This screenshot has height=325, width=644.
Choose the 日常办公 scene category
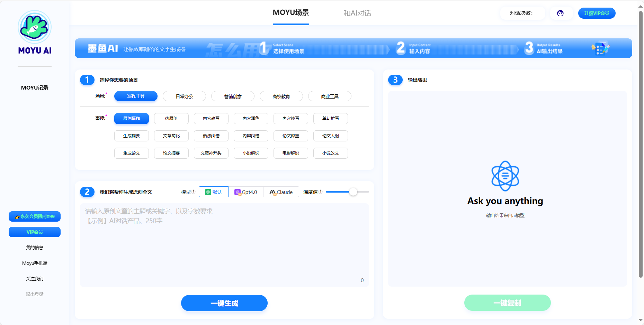point(184,96)
